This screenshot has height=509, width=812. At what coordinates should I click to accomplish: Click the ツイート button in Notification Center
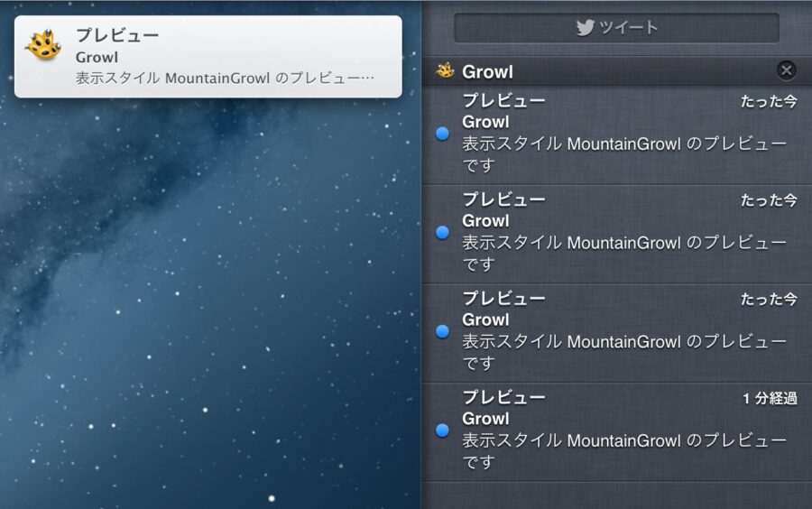[x=616, y=28]
